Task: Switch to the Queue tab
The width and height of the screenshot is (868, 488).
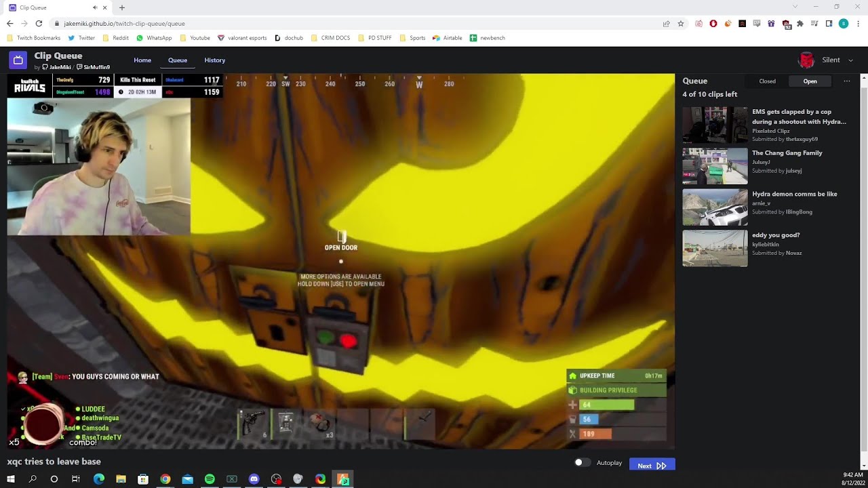Action: 178,60
